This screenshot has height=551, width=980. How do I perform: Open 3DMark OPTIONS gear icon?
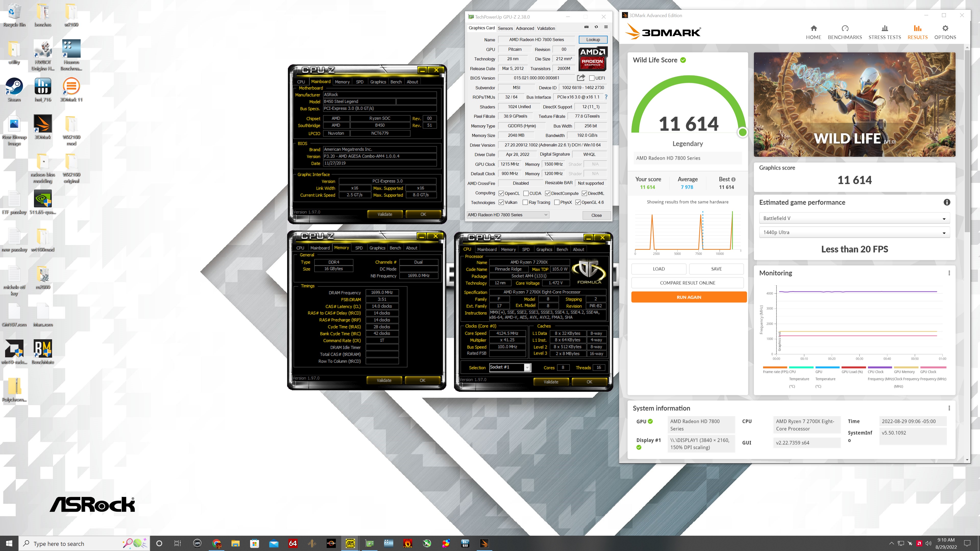click(x=945, y=29)
